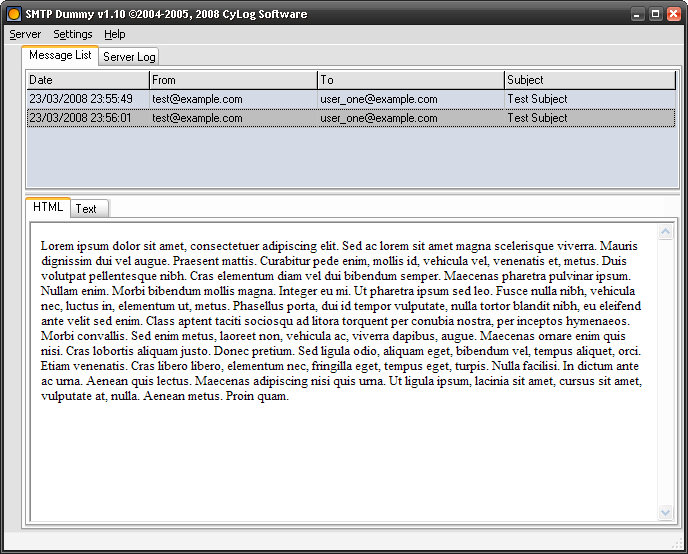Sort messages by the Subject column header
Image resolution: width=688 pixels, height=554 pixels.
point(590,80)
